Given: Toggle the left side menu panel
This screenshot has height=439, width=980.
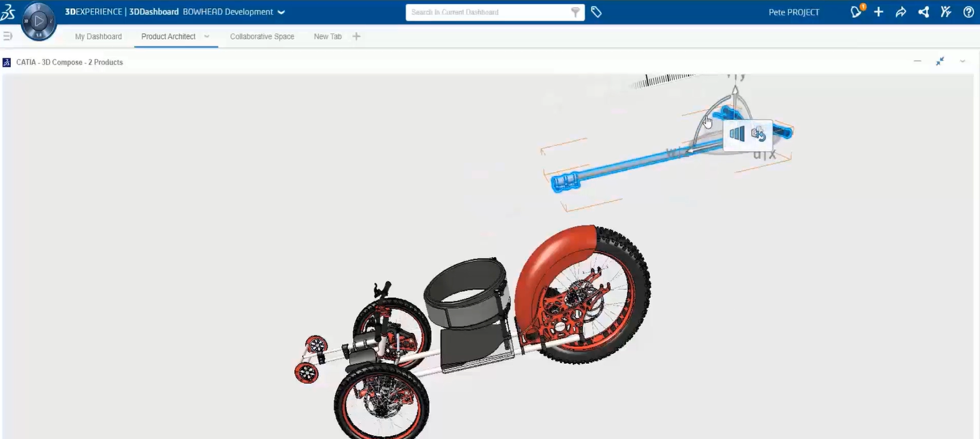Looking at the screenshot, I should tap(7, 36).
